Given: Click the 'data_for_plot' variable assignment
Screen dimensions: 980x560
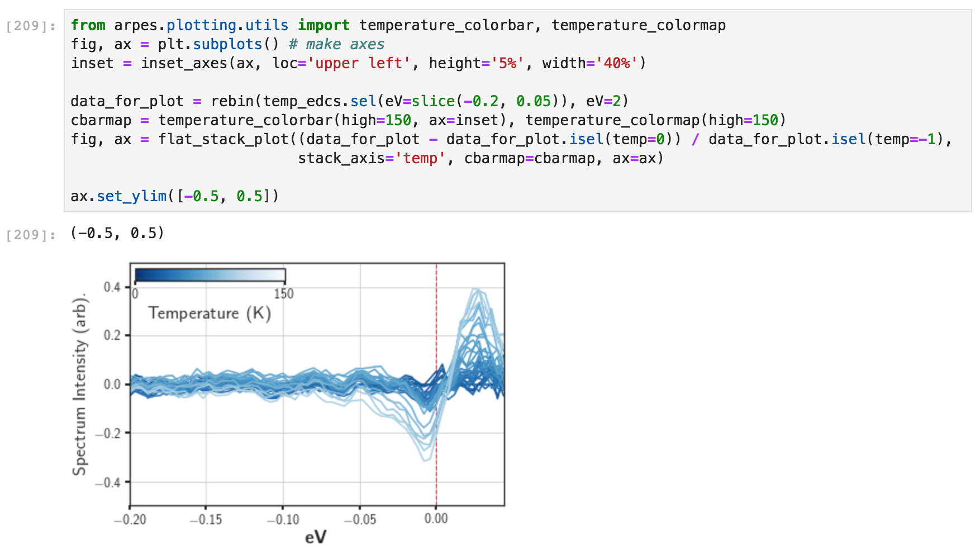Looking at the screenshot, I should (127, 101).
